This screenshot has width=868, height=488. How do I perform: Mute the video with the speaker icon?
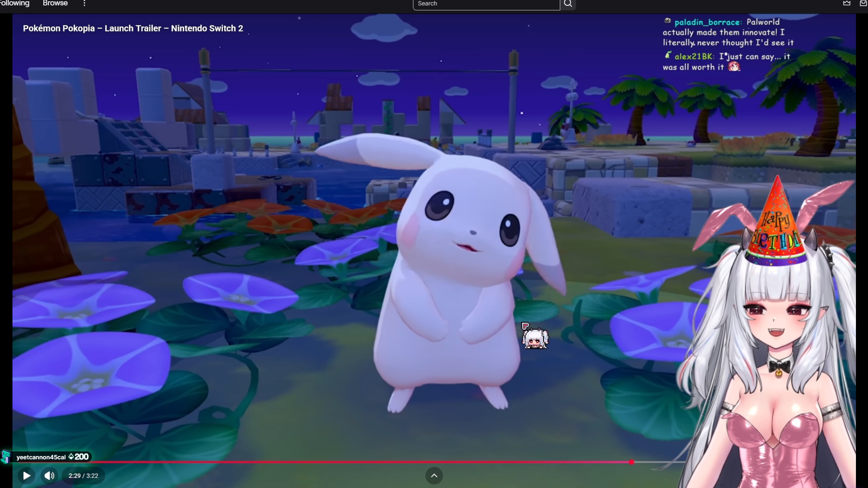pyautogui.click(x=49, y=476)
